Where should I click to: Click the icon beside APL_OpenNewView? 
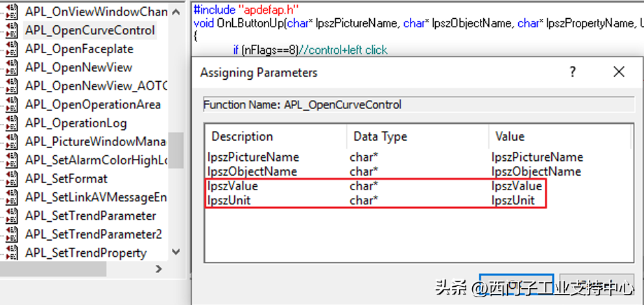[x=11, y=67]
